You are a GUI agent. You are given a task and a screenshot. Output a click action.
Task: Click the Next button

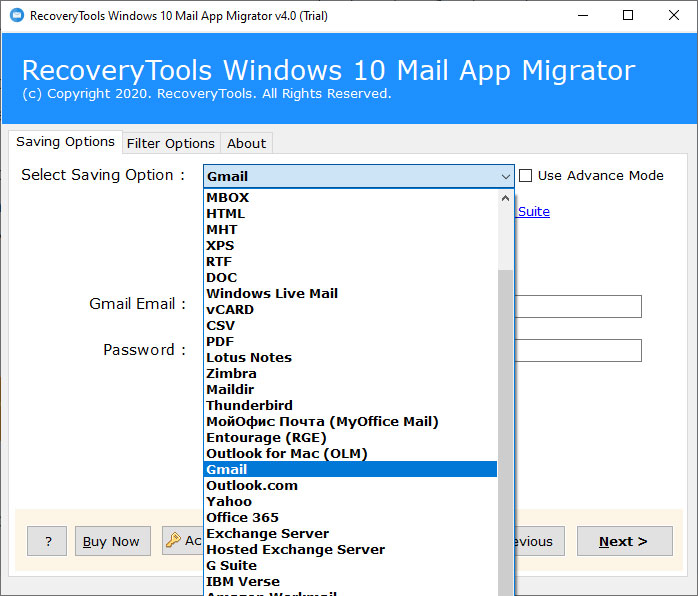coord(625,541)
